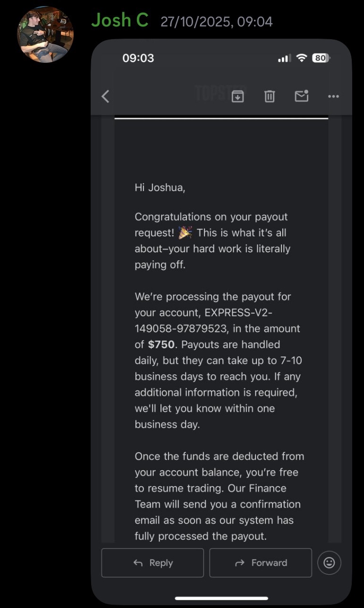Open the three-dot more options menu
Screen dimensions: 364x608
[333, 96]
